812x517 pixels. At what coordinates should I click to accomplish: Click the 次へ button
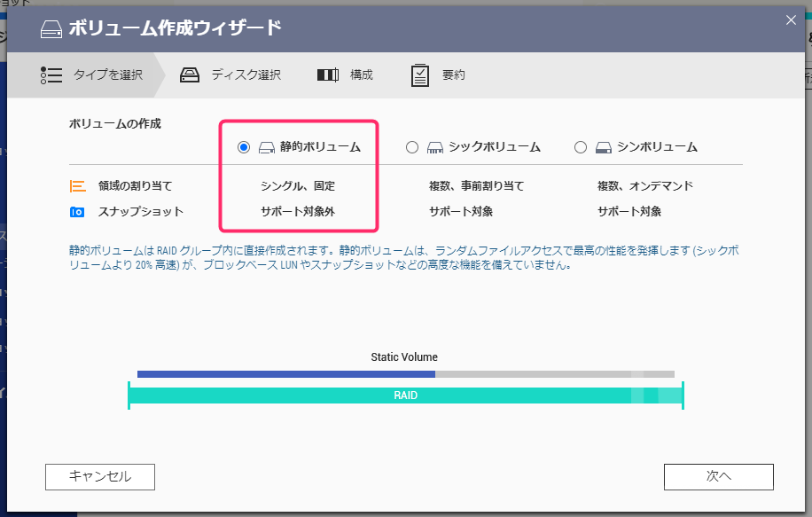[719, 476]
